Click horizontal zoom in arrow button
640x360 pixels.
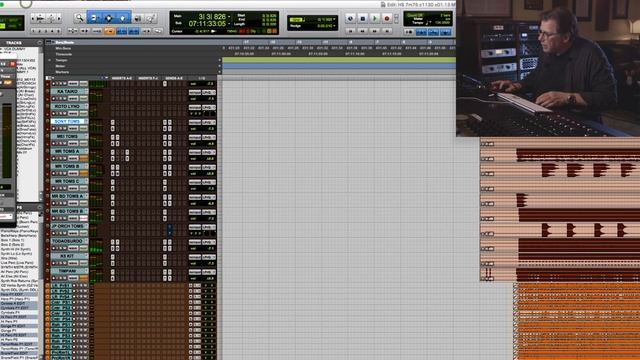pos(60,18)
